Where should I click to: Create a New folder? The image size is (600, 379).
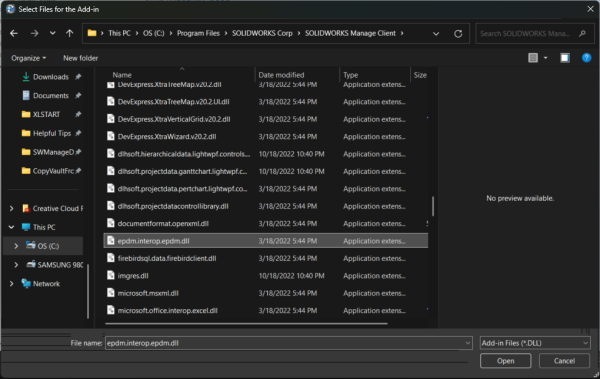80,58
